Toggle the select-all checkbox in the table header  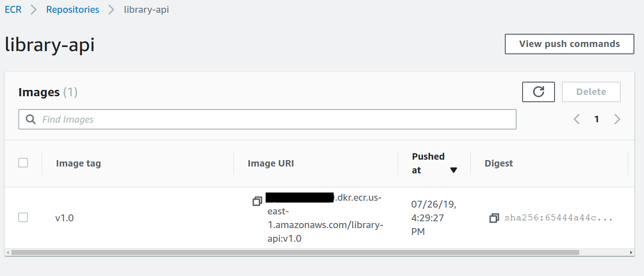click(x=23, y=162)
